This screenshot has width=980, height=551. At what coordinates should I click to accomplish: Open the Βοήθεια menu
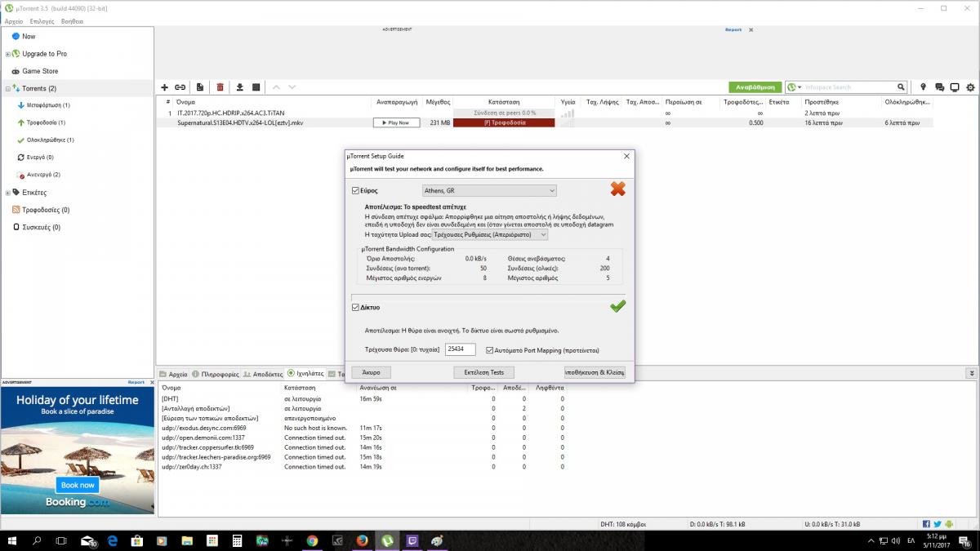[72, 21]
